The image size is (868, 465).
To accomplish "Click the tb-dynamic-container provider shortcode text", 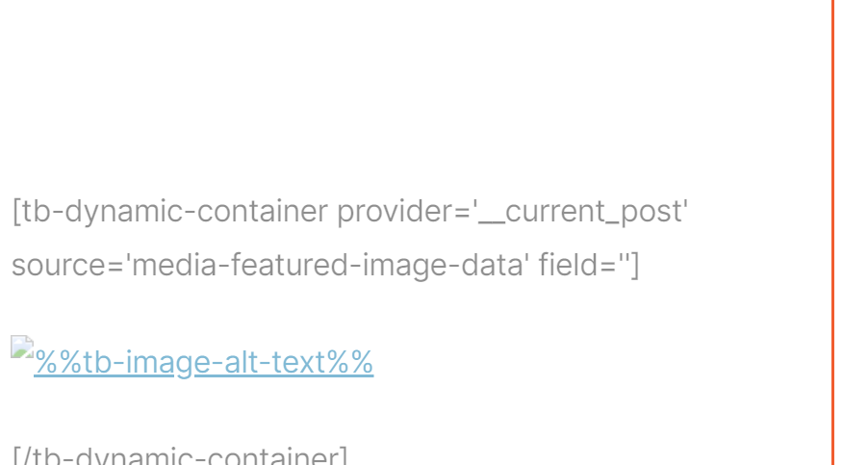I will coord(350,212).
